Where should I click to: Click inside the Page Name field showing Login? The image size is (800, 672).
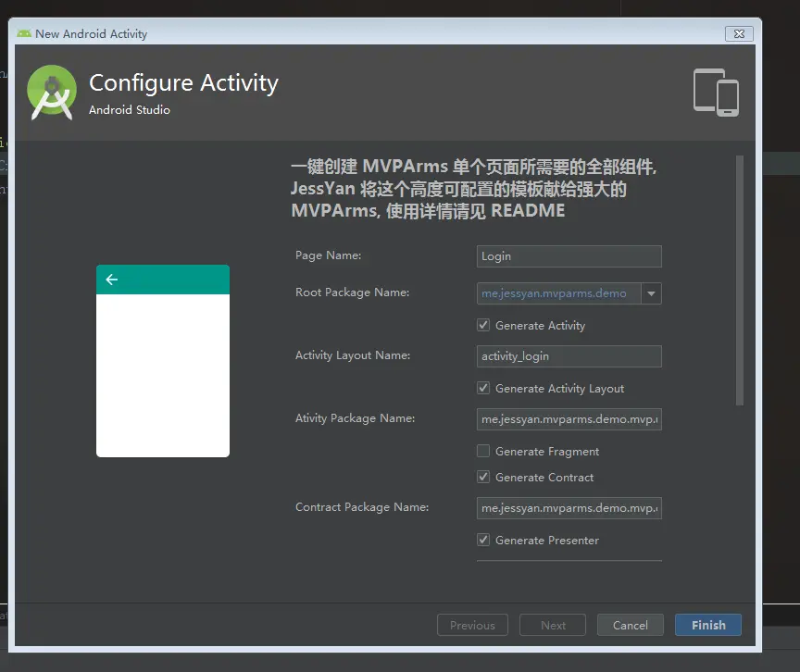(569, 256)
